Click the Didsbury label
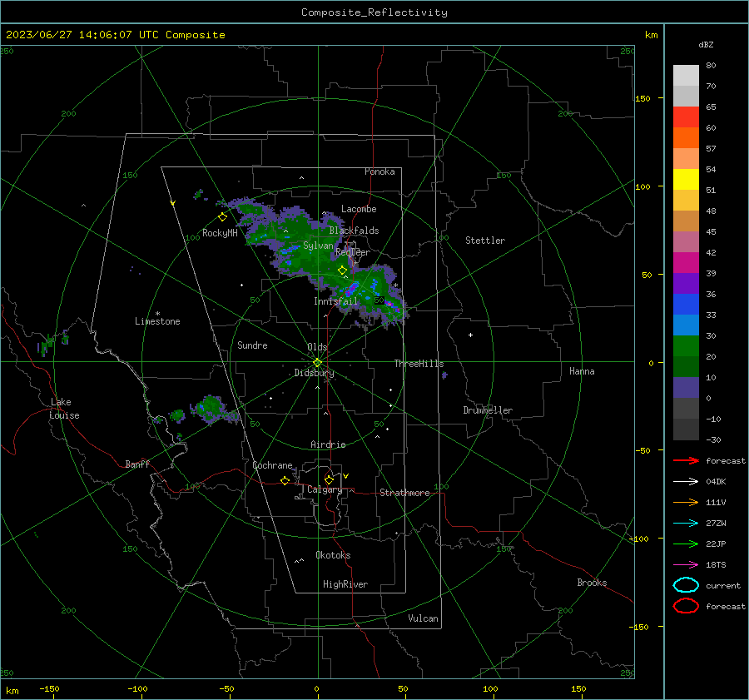The image size is (749, 700). click(x=314, y=373)
